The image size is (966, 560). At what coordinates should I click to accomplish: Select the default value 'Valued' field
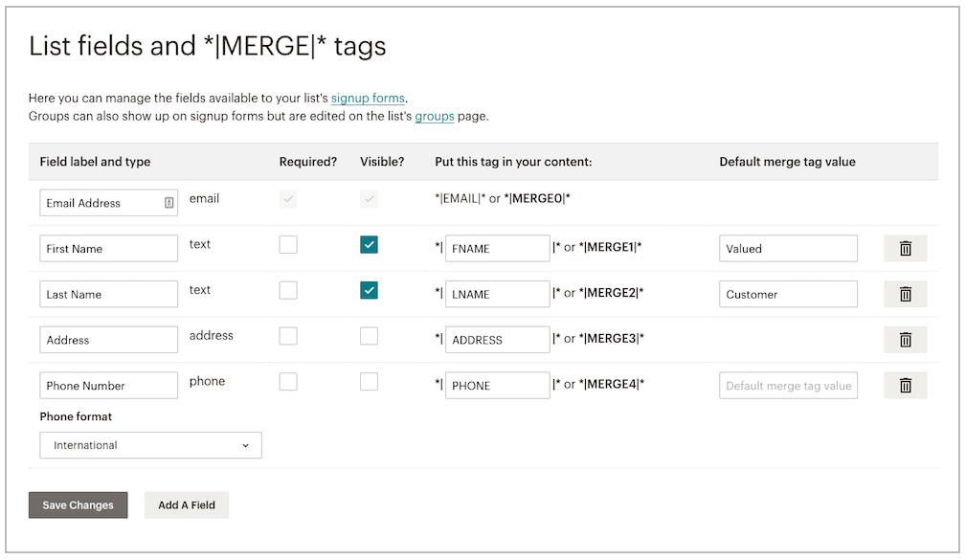coord(787,248)
